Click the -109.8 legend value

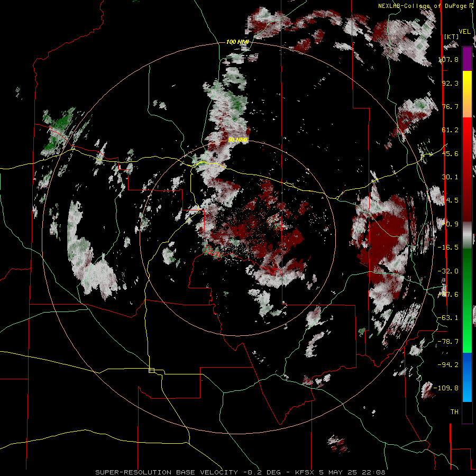point(446,388)
